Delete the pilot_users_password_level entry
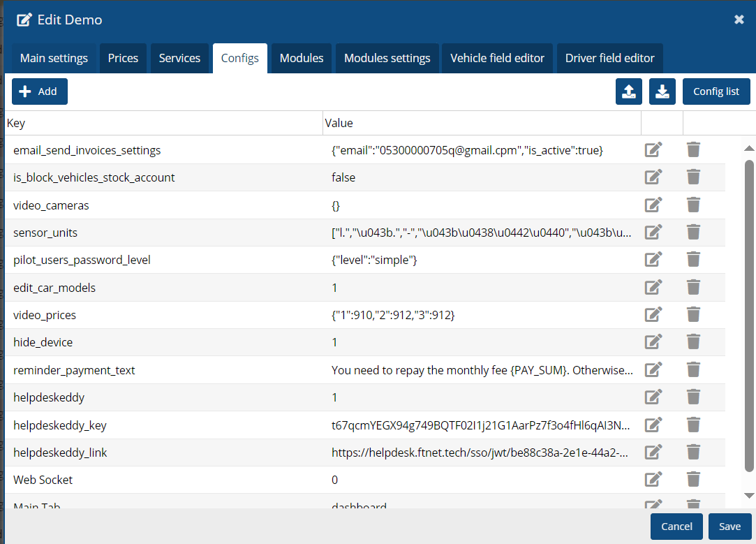The height and width of the screenshot is (544, 756). [x=693, y=260]
